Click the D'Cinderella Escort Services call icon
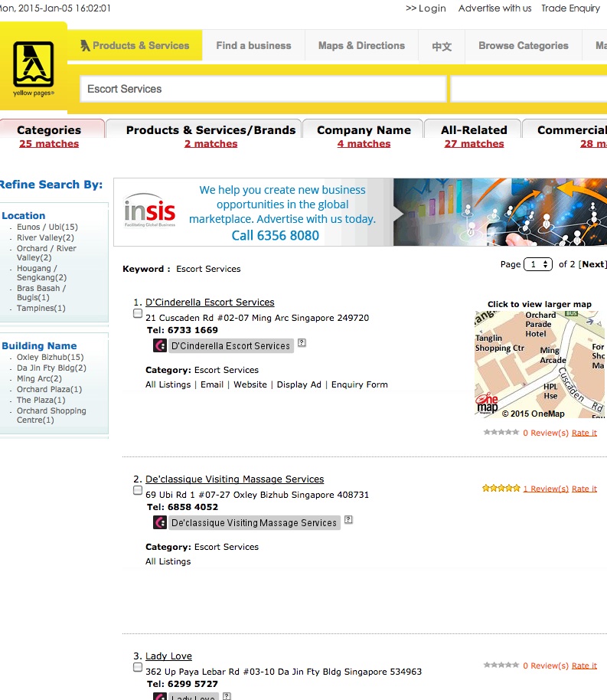The height and width of the screenshot is (700, 607). (160, 345)
